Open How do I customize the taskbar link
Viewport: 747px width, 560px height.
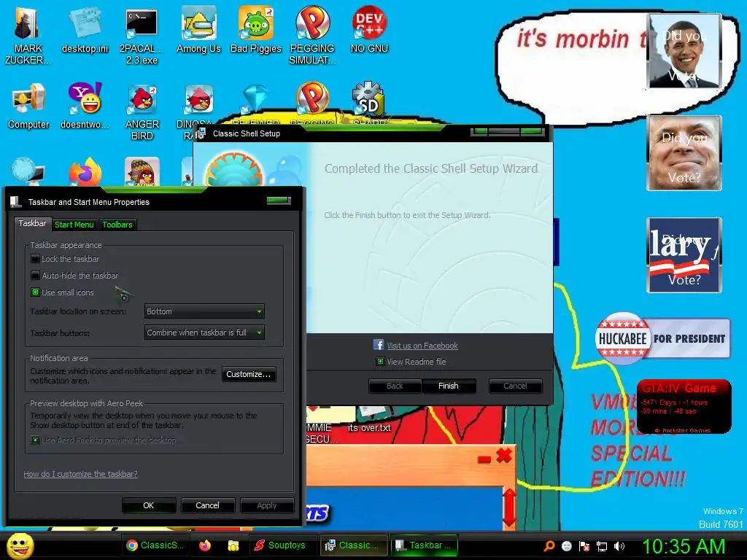click(x=80, y=474)
